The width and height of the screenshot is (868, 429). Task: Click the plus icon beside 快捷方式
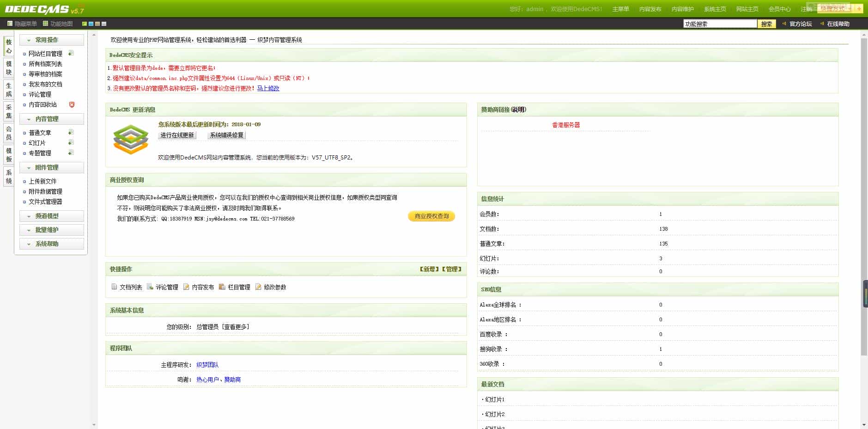click(859, 9)
